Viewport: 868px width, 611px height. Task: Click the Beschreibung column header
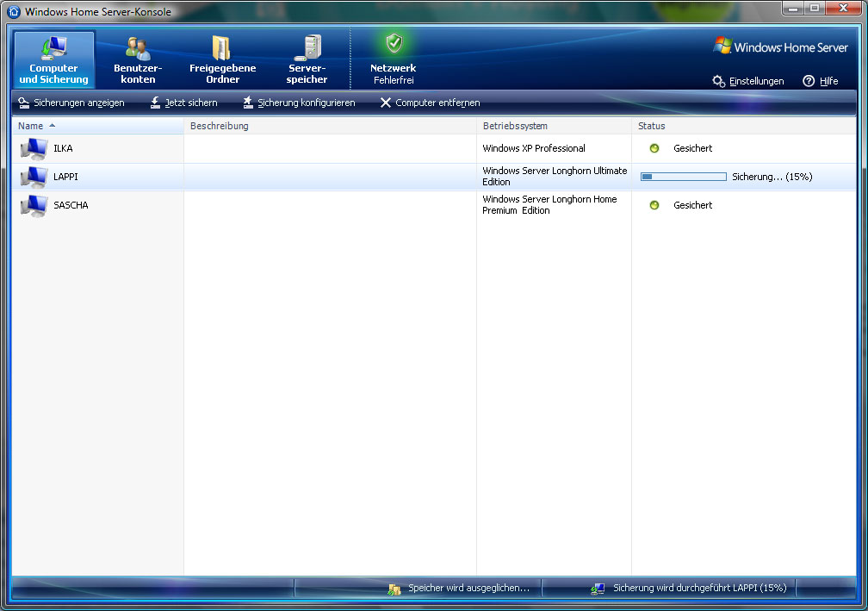[x=330, y=126]
